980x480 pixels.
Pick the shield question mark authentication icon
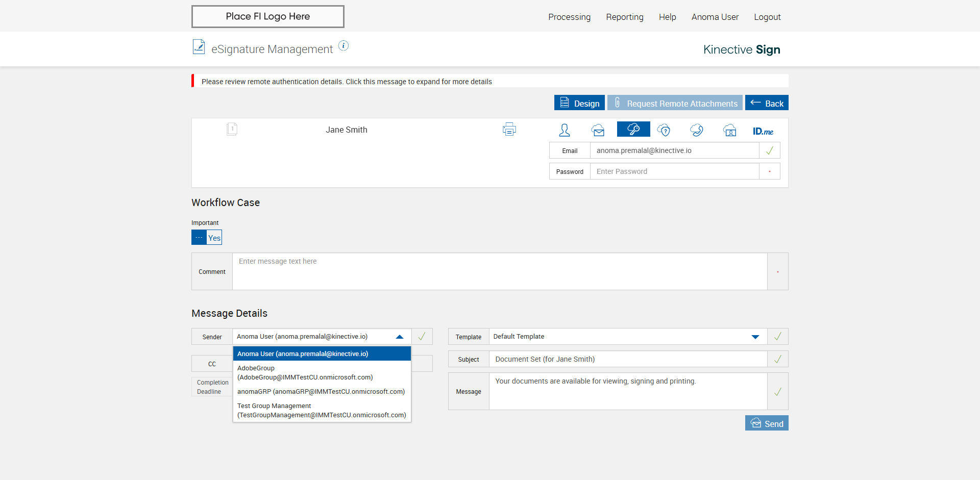[x=664, y=130]
